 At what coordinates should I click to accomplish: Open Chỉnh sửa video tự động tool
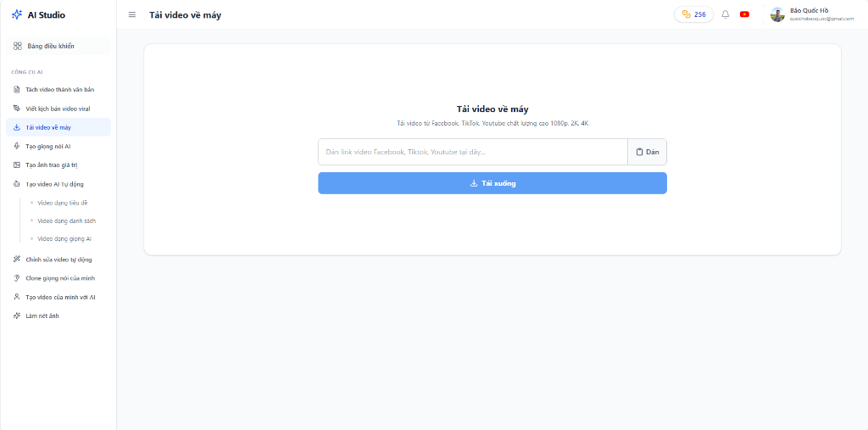coord(58,260)
